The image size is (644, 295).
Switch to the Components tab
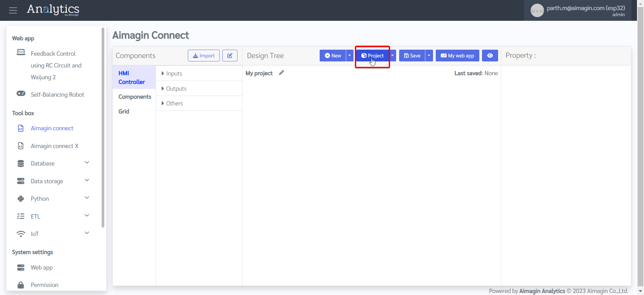click(x=135, y=97)
